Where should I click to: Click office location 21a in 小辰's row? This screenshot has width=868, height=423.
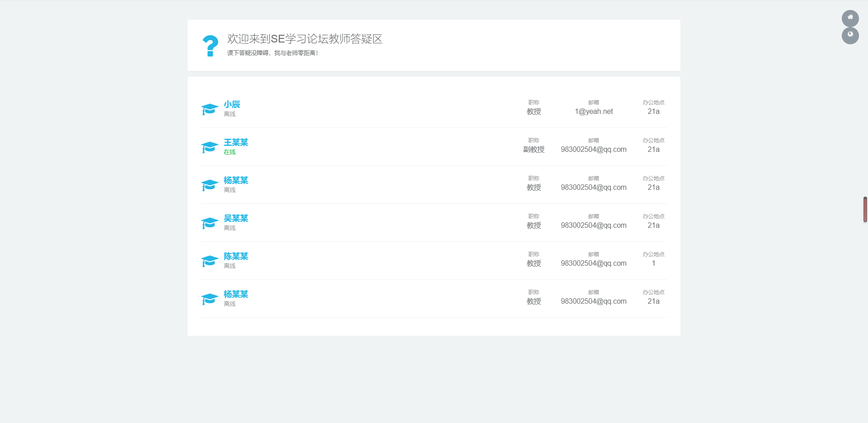(x=653, y=112)
